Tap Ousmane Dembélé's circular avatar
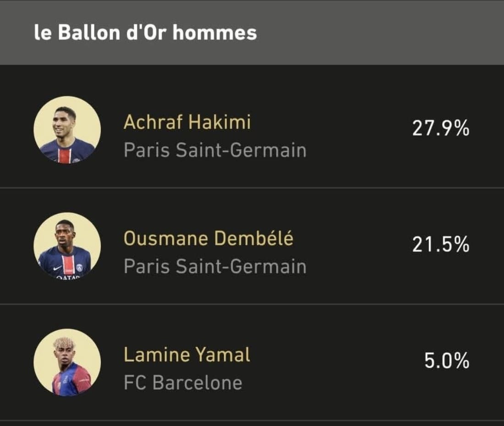Viewport: 504px width, 426px height. [67, 246]
